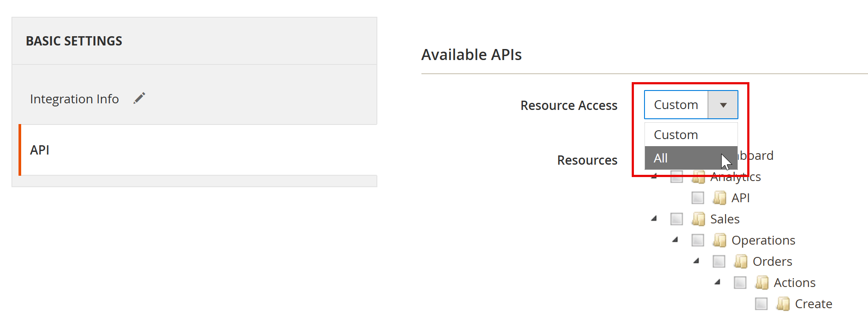Select the Actions tree label
The width and height of the screenshot is (868, 317).
(794, 283)
